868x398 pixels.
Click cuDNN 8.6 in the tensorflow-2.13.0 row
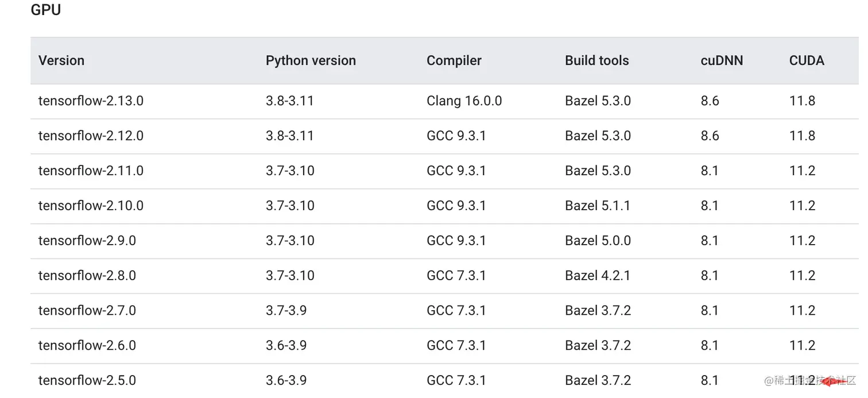(x=710, y=101)
